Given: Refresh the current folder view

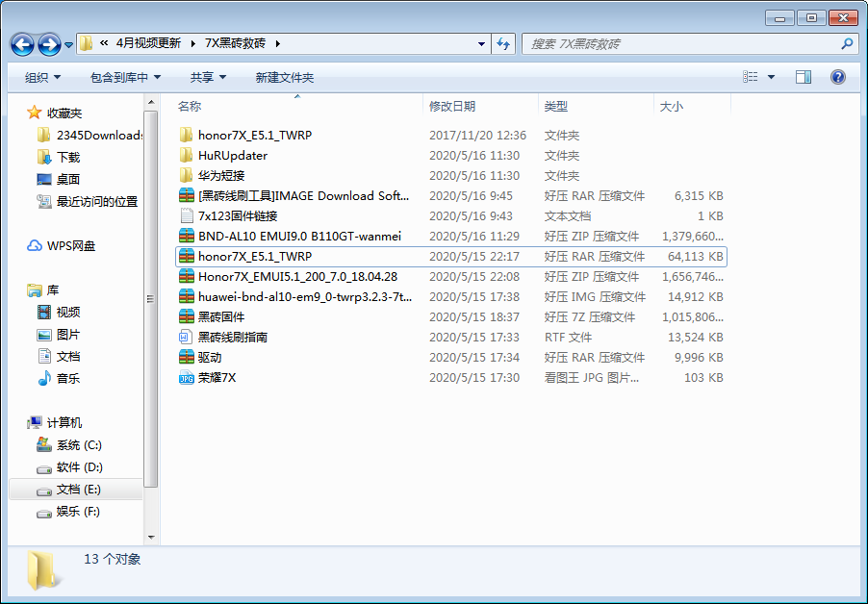Looking at the screenshot, I should [503, 43].
